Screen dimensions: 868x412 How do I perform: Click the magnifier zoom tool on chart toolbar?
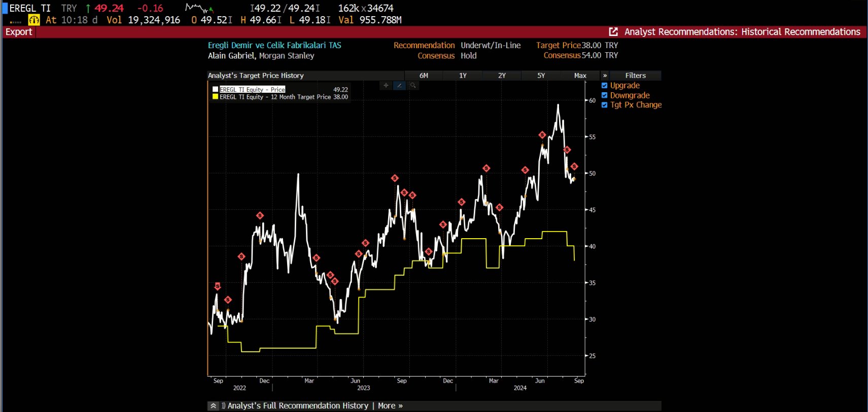point(413,86)
